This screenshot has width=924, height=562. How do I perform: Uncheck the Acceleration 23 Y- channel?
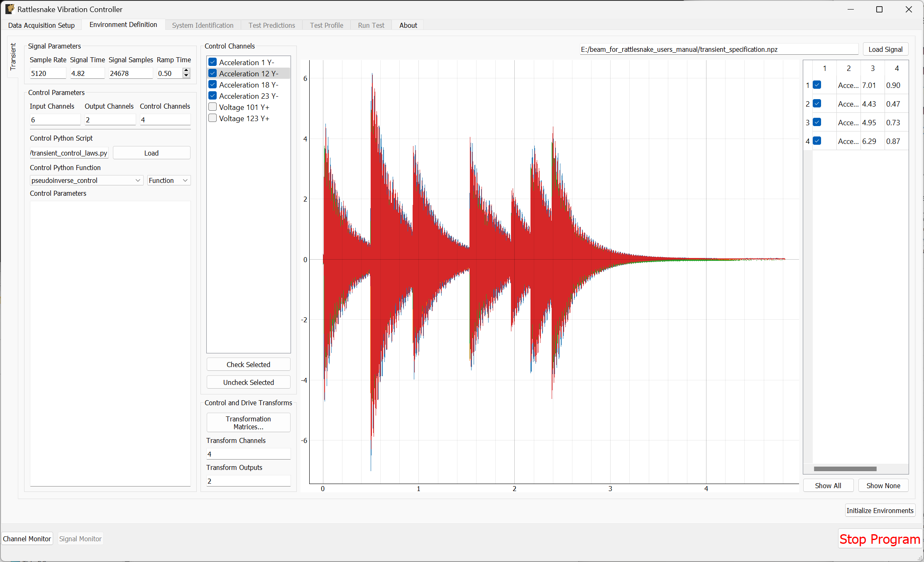213,95
